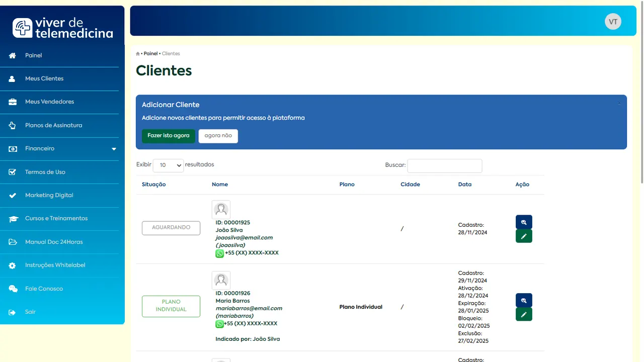The width and height of the screenshot is (644, 362).
Task: Open the Exibir results count dropdown
Action: tap(168, 165)
